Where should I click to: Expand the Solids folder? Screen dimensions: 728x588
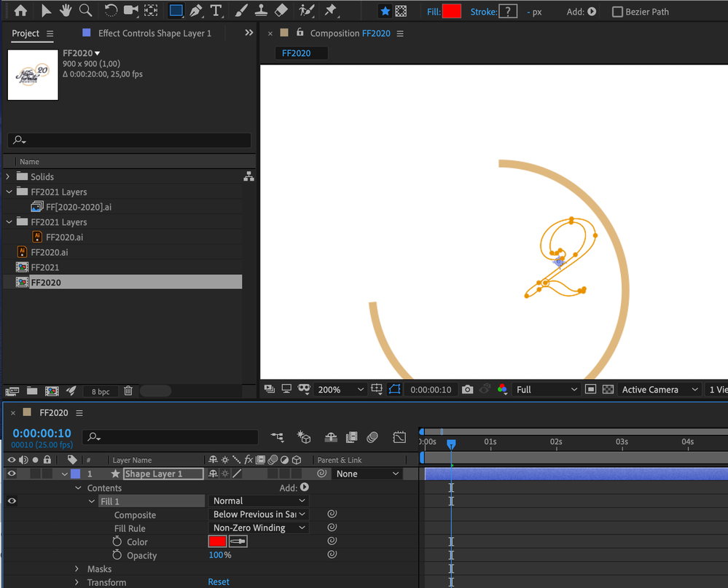click(x=9, y=176)
